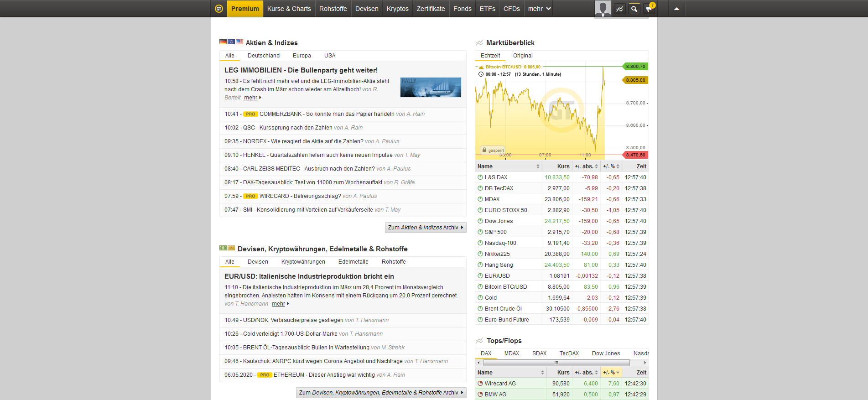Viewport: 868px width, 400px height.
Task: Click the clock icon beside Dow Jones
Action: [480, 221]
